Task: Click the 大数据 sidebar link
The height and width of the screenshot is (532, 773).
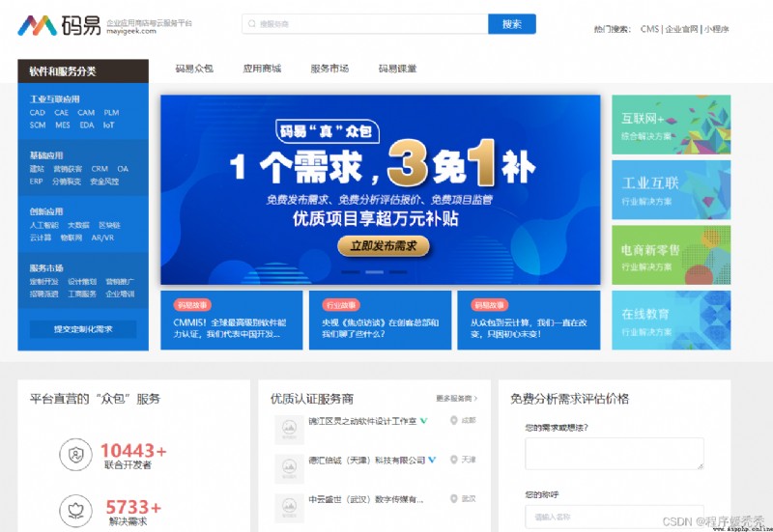Action: pyautogui.click(x=78, y=225)
